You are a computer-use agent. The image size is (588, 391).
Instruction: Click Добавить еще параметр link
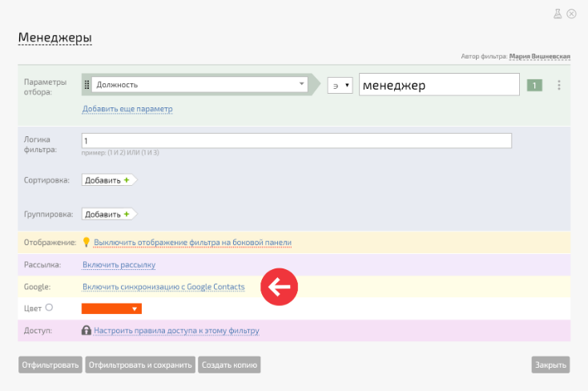(127, 109)
